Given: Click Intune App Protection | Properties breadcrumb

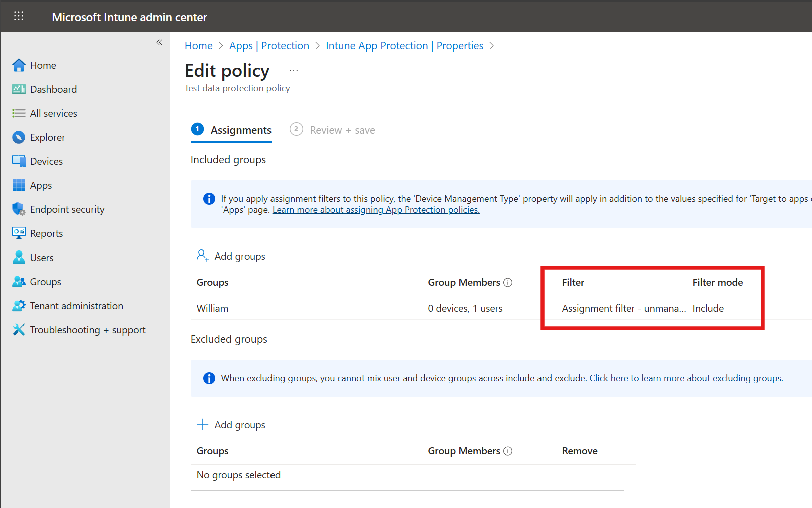Looking at the screenshot, I should [404, 46].
